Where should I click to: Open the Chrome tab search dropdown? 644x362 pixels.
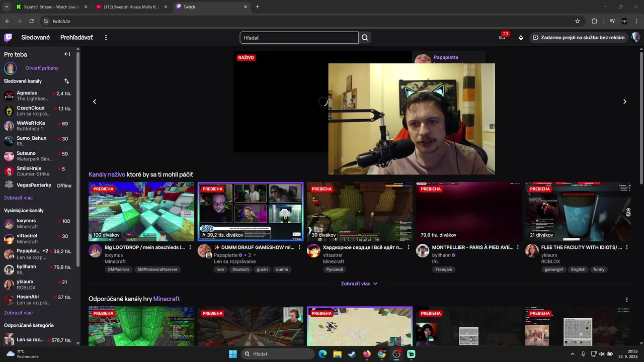pyautogui.click(x=7, y=7)
